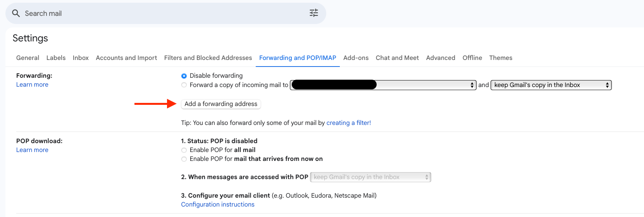Open the forwarding address dropdown
644x217 pixels.
tap(383, 85)
